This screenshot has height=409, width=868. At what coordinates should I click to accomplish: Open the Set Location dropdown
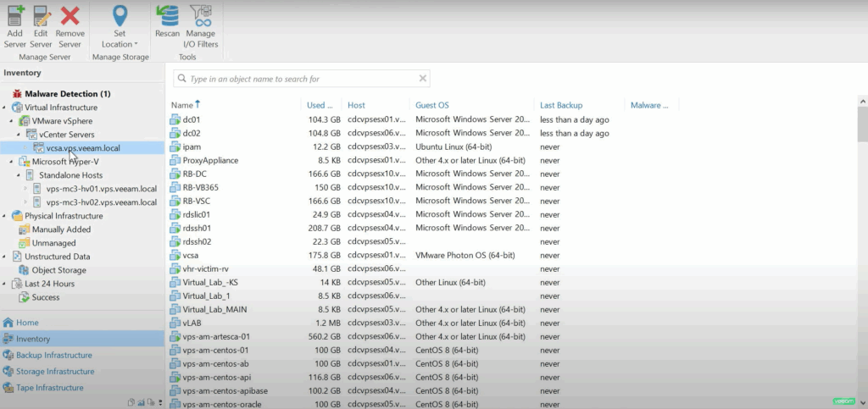[x=120, y=44]
